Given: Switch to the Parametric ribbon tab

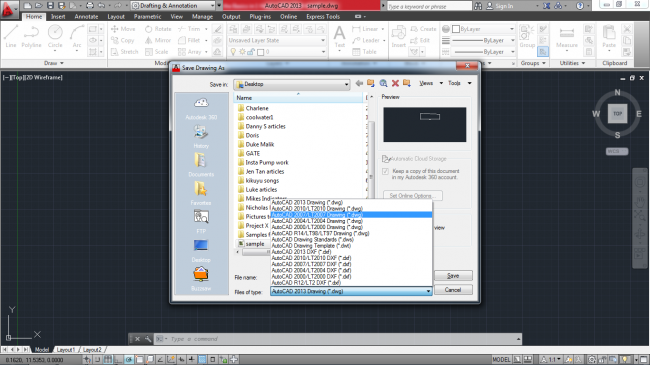Looking at the screenshot, I should pyautogui.click(x=148, y=17).
